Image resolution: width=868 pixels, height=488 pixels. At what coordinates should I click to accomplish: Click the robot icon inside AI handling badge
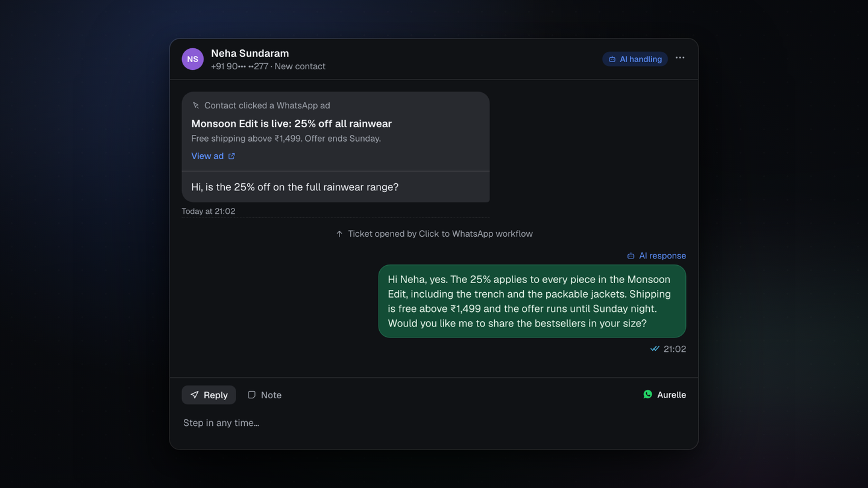click(x=612, y=59)
